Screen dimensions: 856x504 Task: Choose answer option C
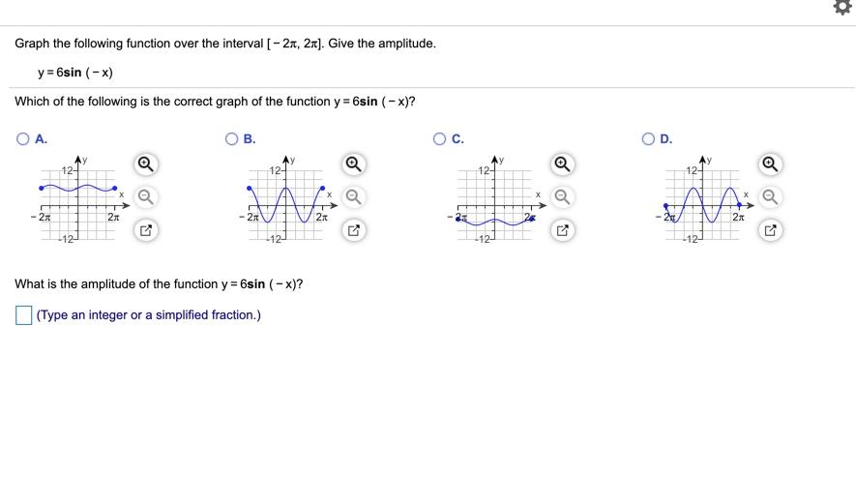click(439, 138)
